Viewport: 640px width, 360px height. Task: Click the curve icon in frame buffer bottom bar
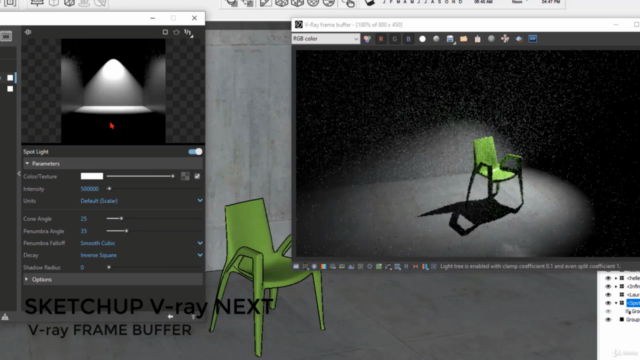(388, 267)
